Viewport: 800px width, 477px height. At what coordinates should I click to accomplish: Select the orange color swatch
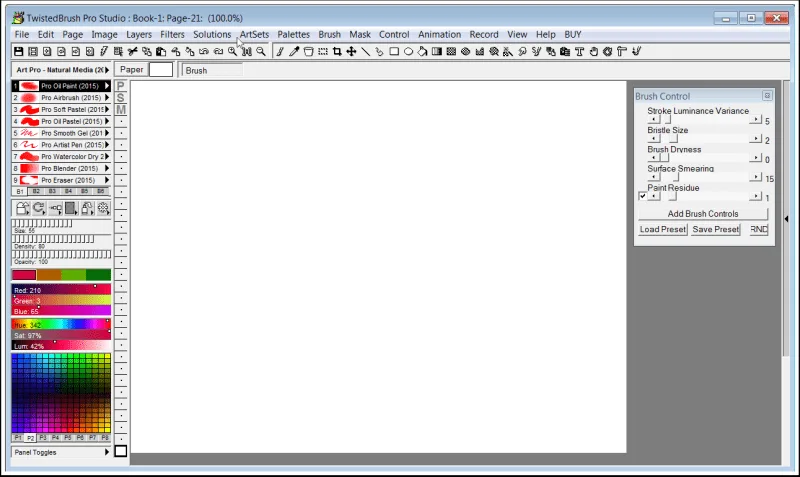[x=48, y=275]
